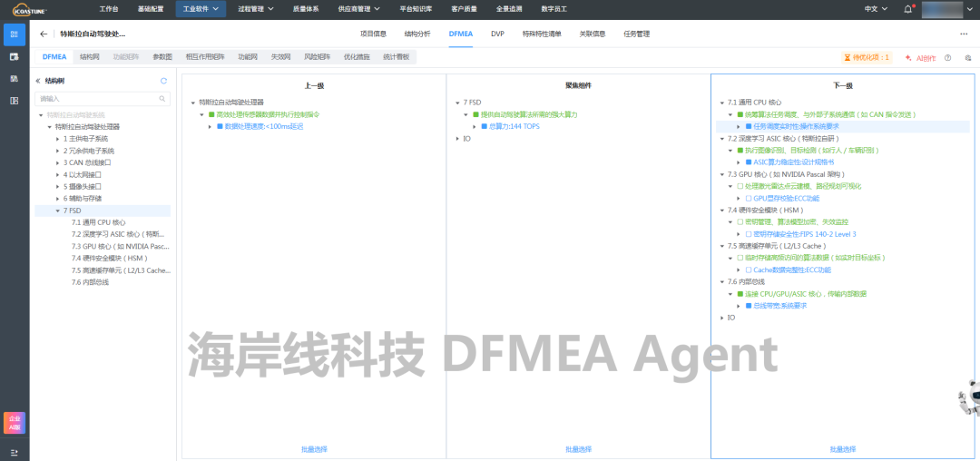980x461 pixels.
Task: Switch to the 风险矩阵 tab
Action: click(317, 57)
